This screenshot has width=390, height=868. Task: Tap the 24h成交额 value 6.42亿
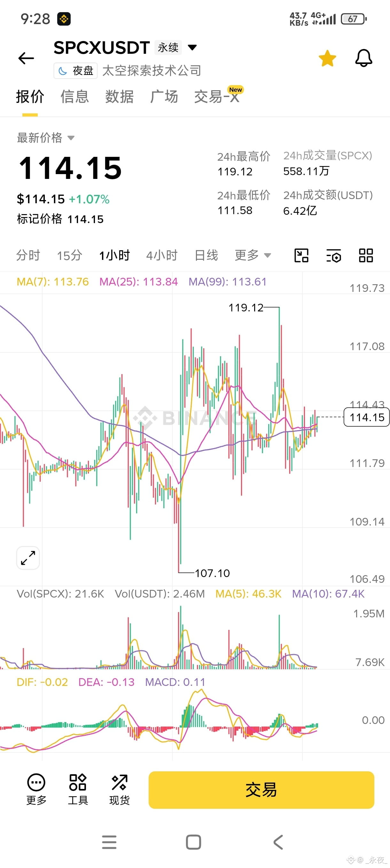[300, 211]
